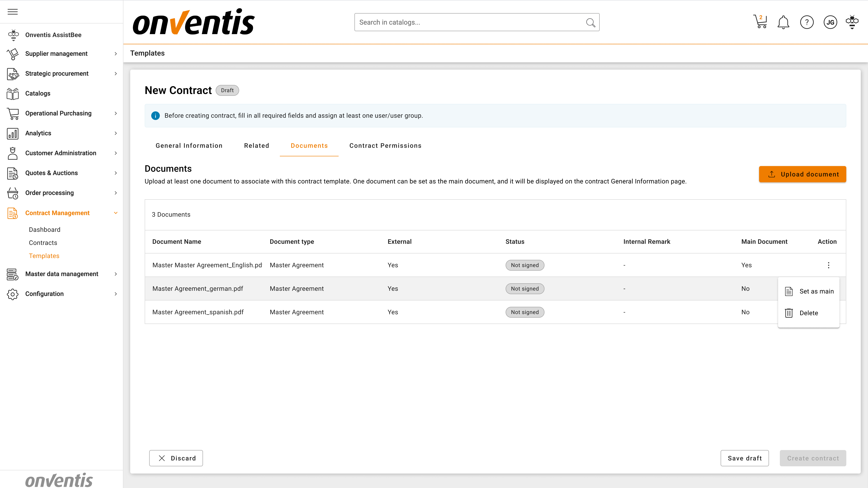
Task: Click the AssistBee icon in header
Action: 852,22
